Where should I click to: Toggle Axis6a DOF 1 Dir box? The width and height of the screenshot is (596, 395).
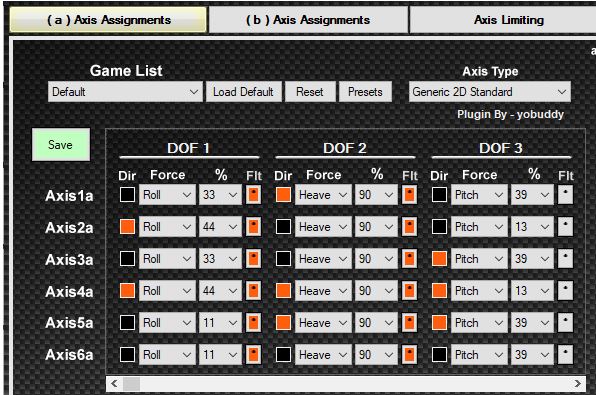[x=127, y=354]
